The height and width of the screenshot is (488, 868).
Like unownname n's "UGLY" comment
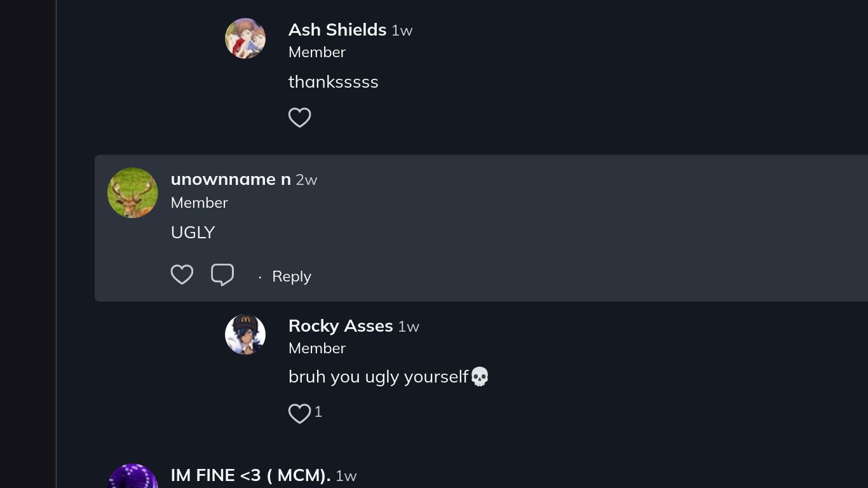[x=182, y=274]
